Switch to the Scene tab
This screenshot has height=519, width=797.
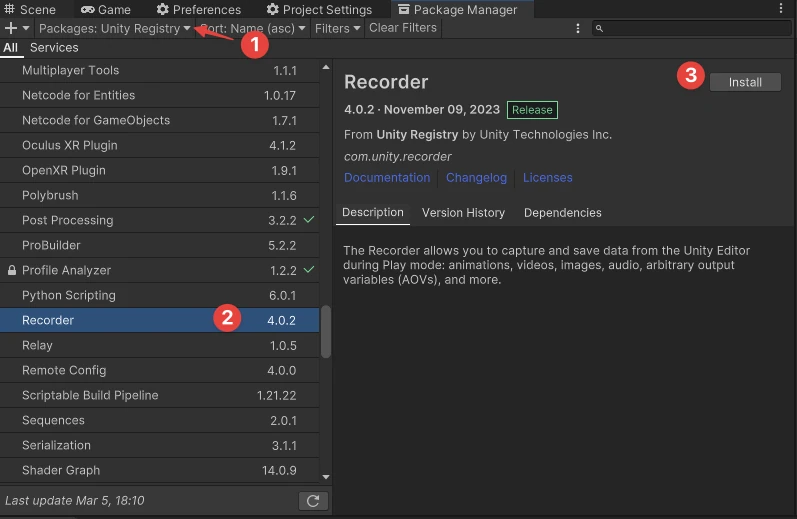click(x=30, y=9)
